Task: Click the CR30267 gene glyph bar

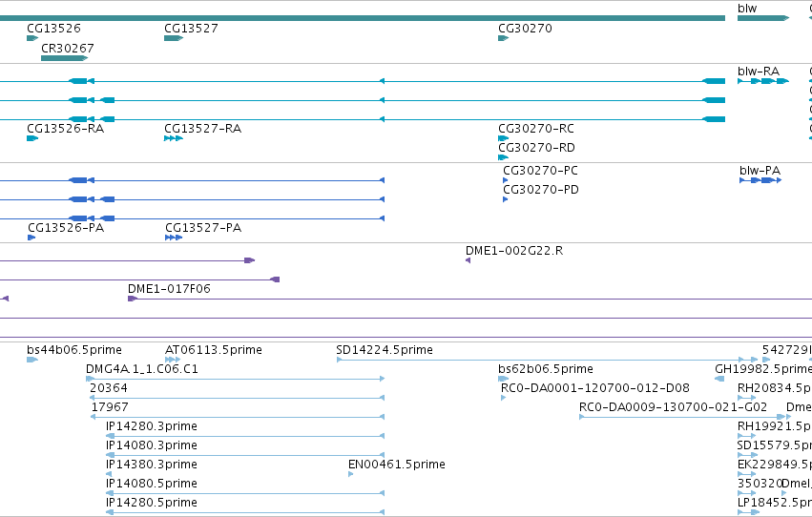Action: (x=64, y=58)
